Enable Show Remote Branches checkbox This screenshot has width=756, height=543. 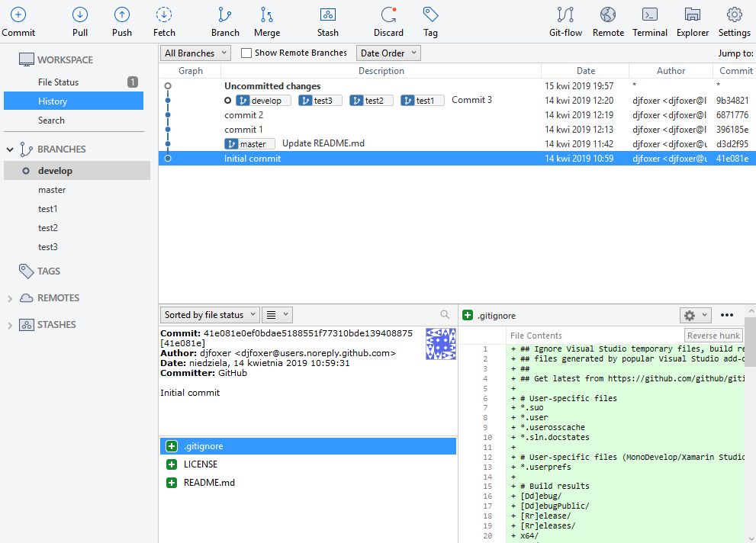[x=246, y=53]
